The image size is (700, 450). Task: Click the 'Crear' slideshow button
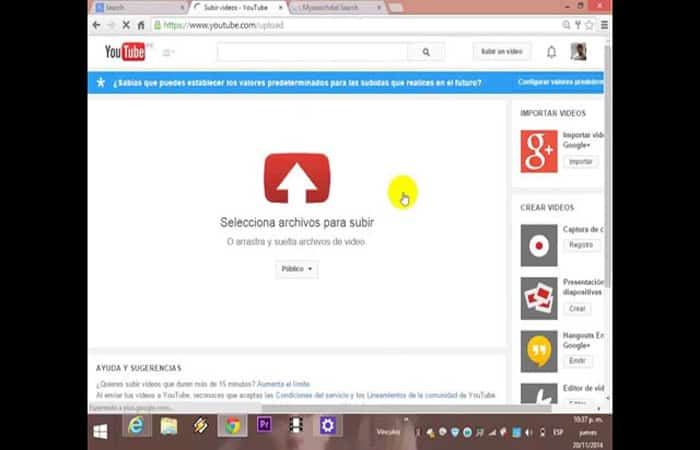coord(577,308)
